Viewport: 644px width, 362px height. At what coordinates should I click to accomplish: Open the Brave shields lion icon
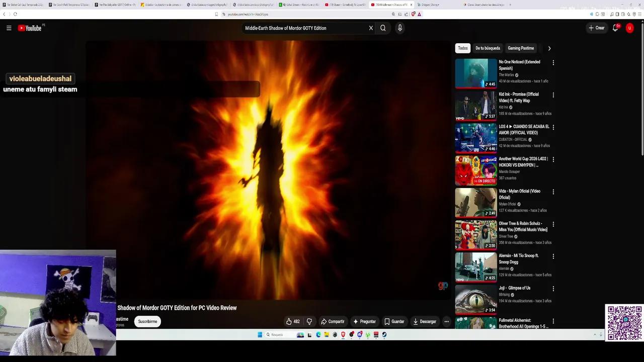(413, 14)
